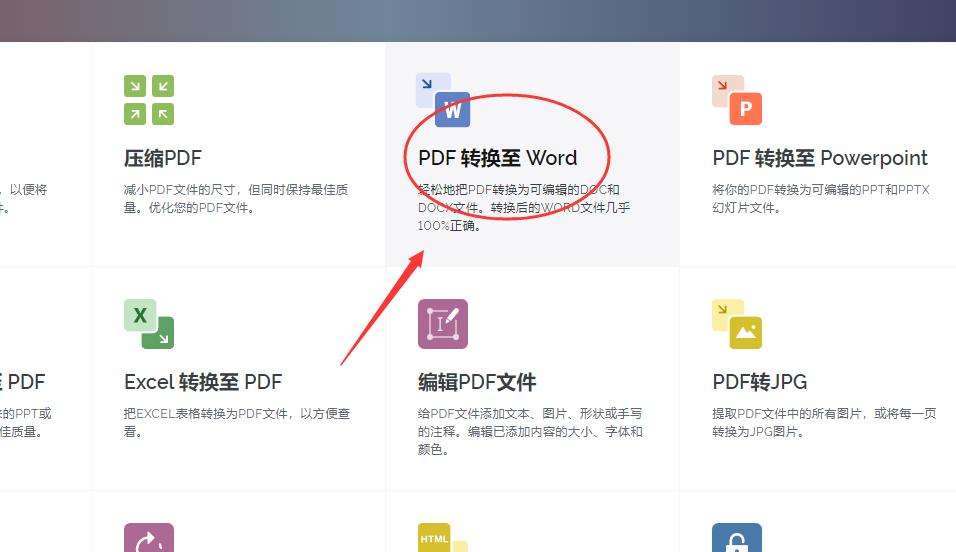This screenshot has width=956, height=552.
Task: Open Excel 转换至 PDF title
Action: pos(203,382)
